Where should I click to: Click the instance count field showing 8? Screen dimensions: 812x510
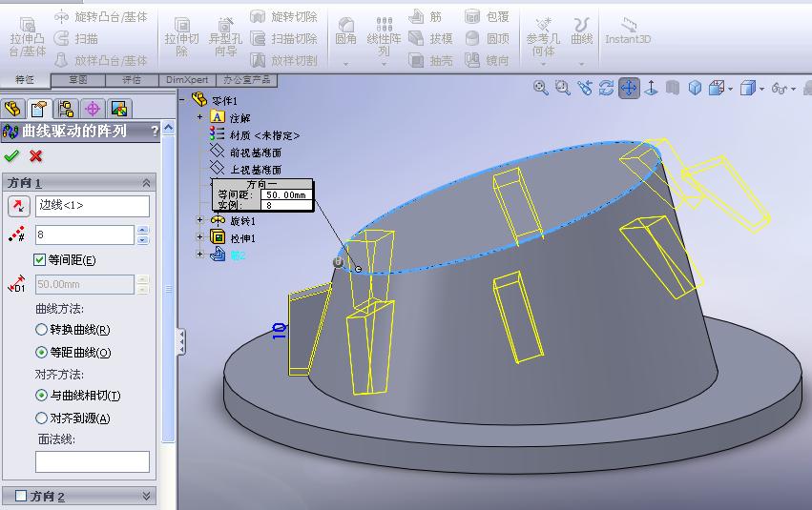(84, 235)
